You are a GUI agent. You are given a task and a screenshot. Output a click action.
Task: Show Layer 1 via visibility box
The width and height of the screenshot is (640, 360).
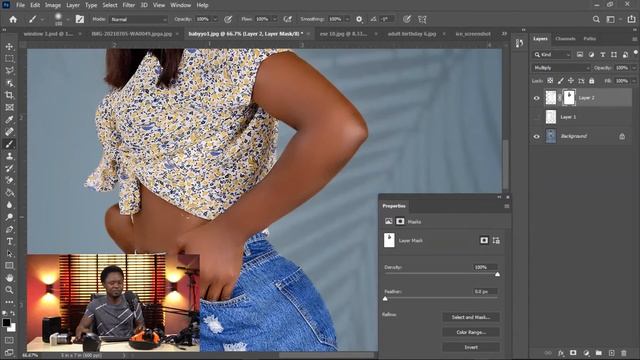[537, 117]
